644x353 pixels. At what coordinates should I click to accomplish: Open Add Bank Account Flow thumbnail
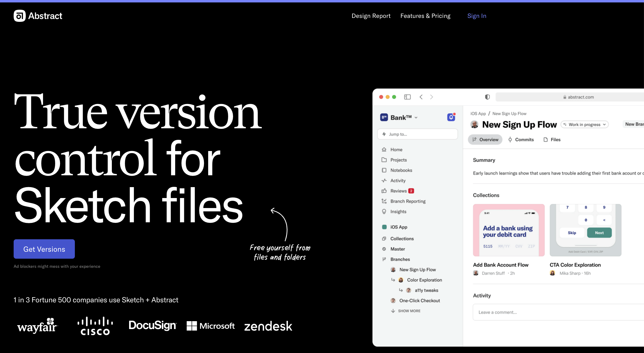point(509,230)
